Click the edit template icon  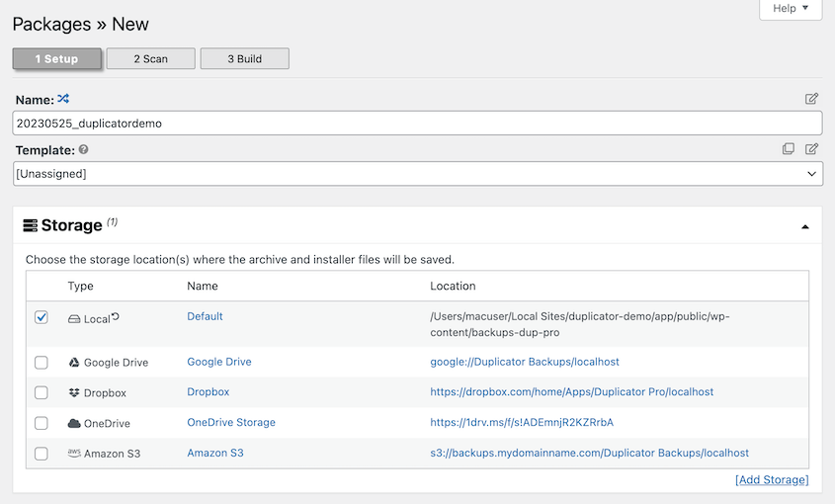[811, 148]
